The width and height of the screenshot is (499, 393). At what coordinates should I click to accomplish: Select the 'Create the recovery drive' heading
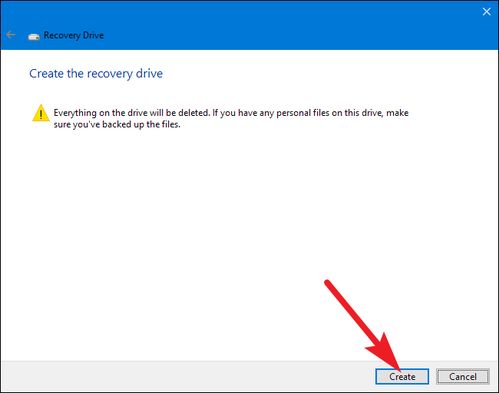[96, 74]
